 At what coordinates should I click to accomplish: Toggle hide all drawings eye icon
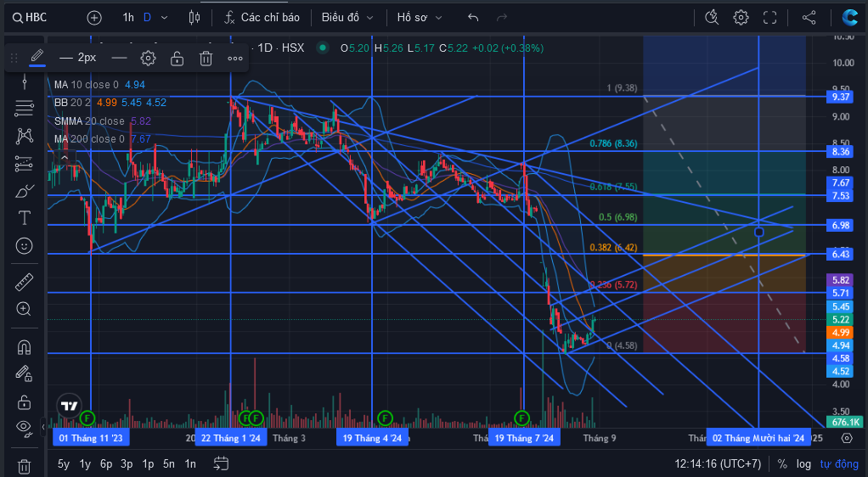tap(24, 427)
